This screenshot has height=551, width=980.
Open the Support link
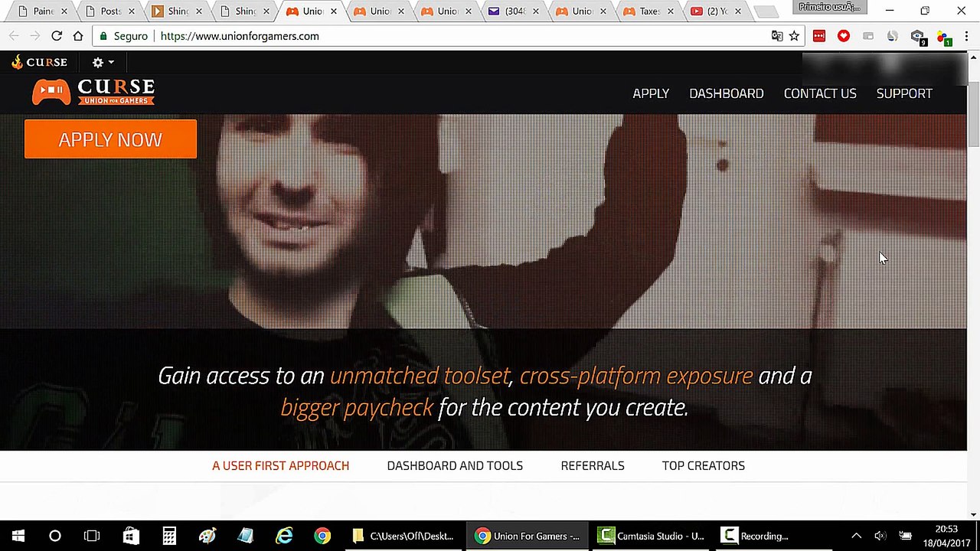click(904, 93)
